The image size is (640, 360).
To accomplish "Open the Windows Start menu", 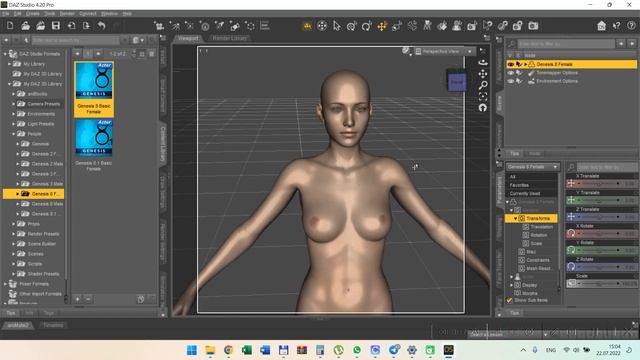I will (x=192, y=350).
